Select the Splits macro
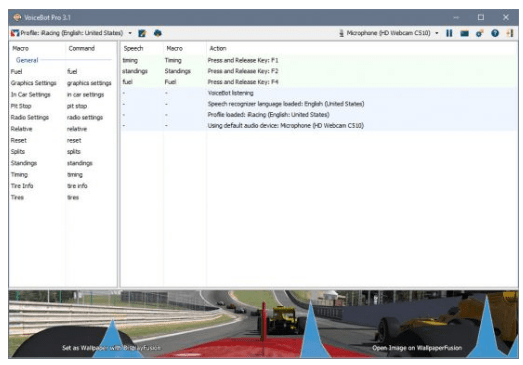 [18, 151]
